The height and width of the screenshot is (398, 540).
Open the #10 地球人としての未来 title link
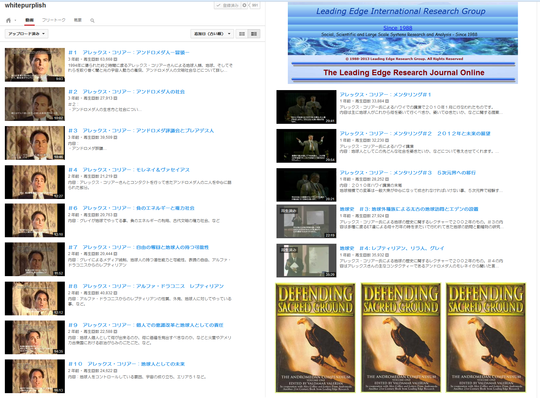tap(126, 364)
